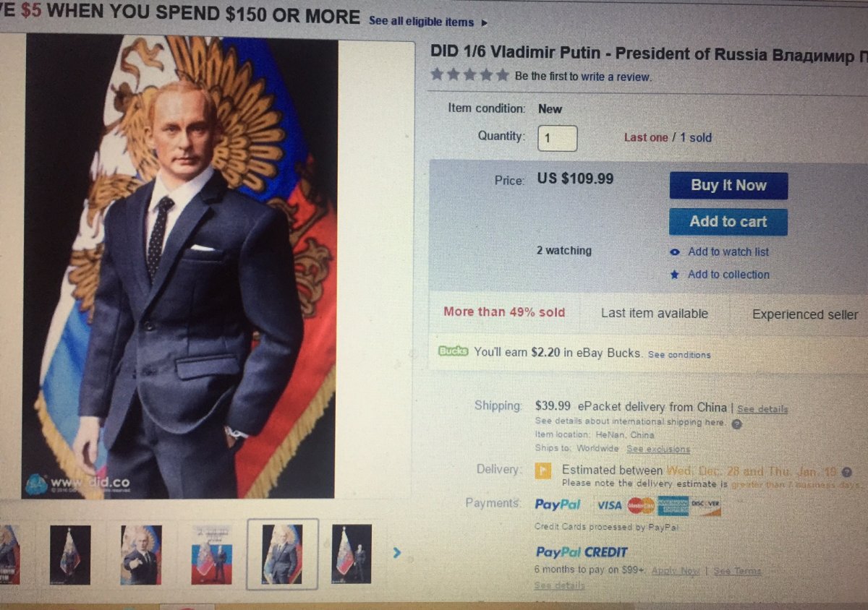This screenshot has width=868, height=610.
Task: Expand the See all eligible items arrow
Action: click(484, 22)
